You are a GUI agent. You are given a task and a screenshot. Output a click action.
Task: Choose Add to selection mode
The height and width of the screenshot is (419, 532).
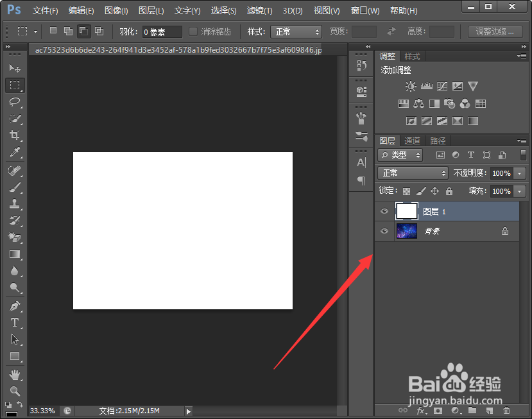click(68, 31)
